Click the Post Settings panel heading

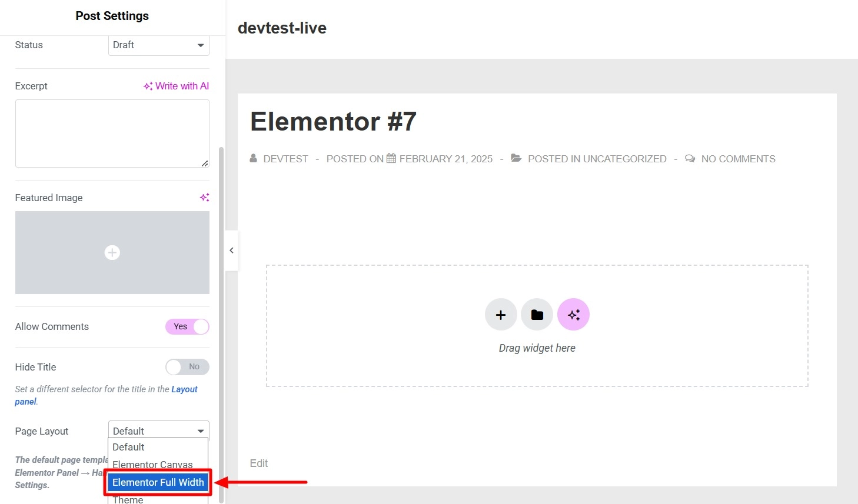[x=112, y=16]
